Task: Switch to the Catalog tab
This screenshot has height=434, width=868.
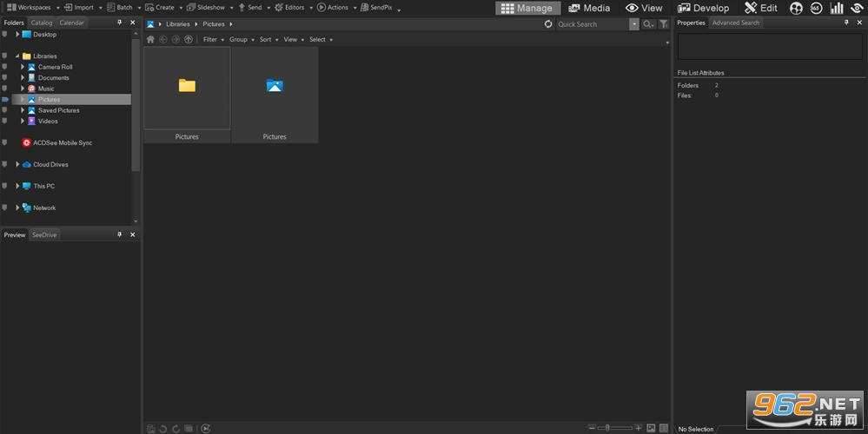Action: coord(42,23)
